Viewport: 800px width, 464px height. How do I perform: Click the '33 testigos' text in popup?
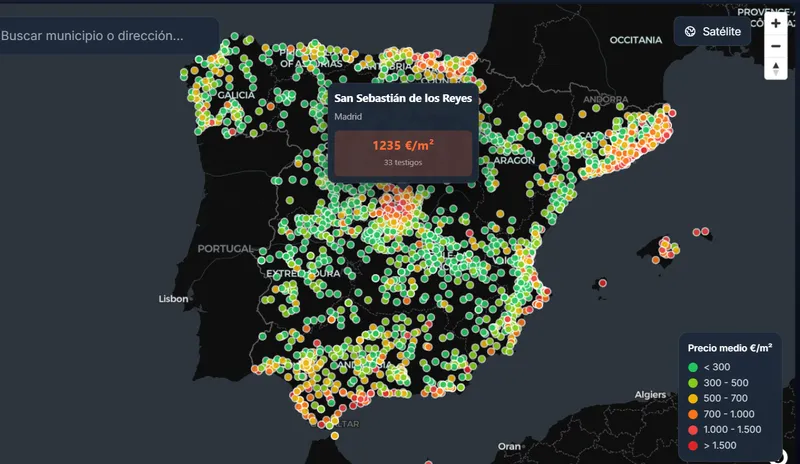(x=403, y=162)
